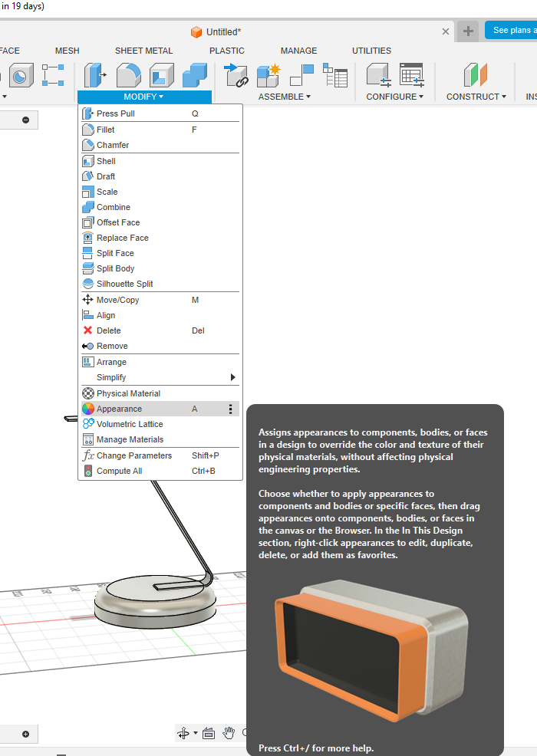The width and height of the screenshot is (537, 756).
Task: Choose Align menu entry
Action: tap(160, 315)
